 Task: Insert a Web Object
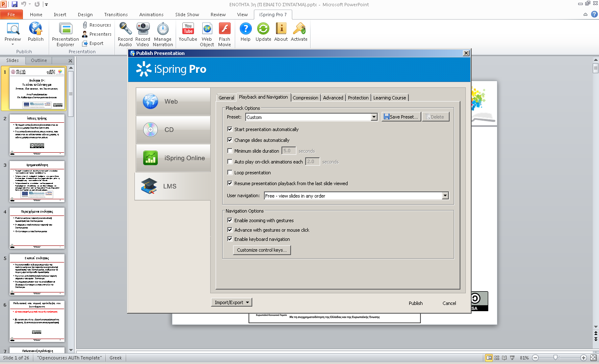[x=207, y=34]
